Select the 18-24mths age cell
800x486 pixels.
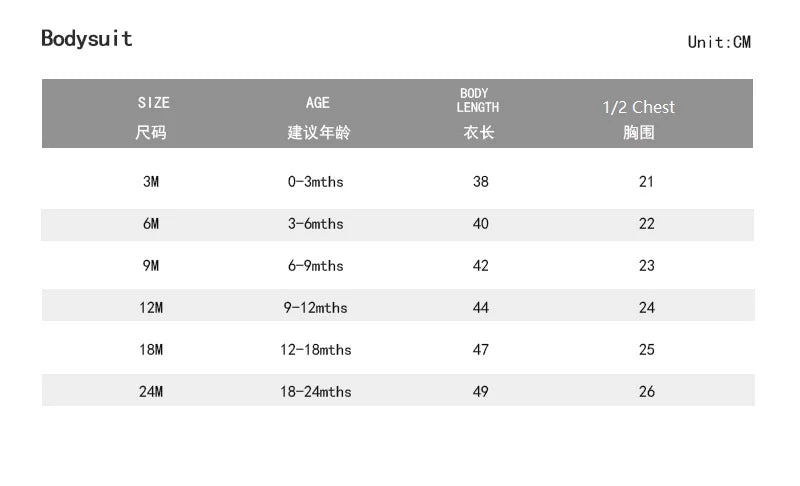(x=316, y=392)
